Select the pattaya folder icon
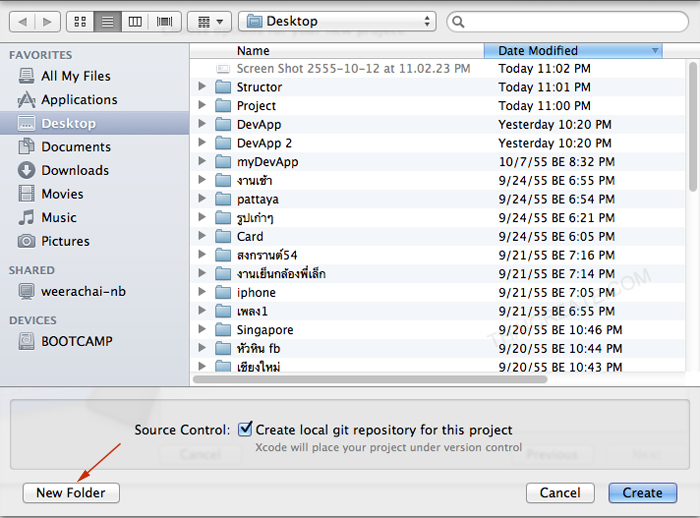700x518 pixels. [x=223, y=199]
